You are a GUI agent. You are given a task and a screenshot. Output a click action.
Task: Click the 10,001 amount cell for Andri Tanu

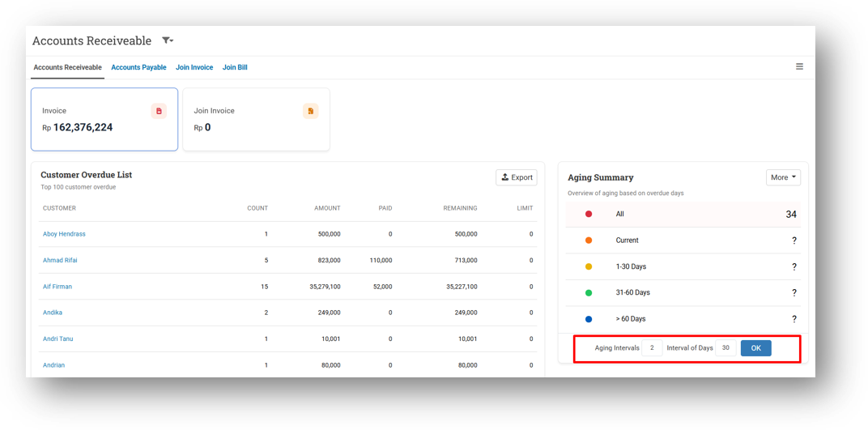click(x=331, y=338)
